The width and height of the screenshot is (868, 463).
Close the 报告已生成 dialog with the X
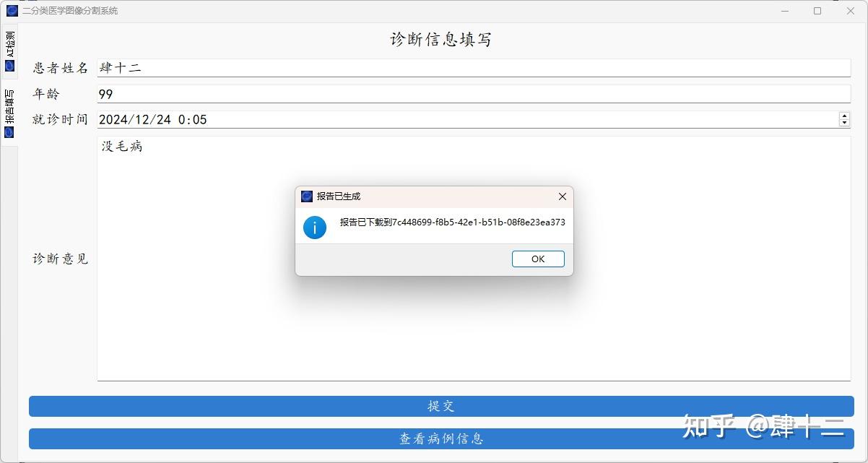(x=563, y=196)
